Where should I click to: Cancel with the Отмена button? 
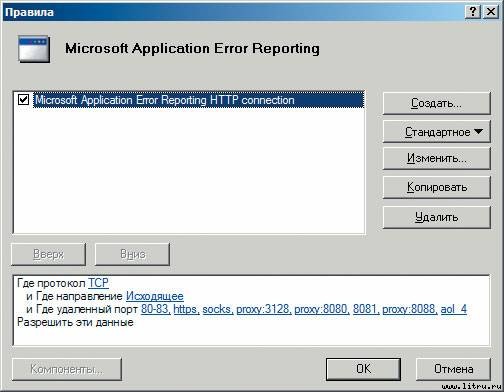click(453, 369)
